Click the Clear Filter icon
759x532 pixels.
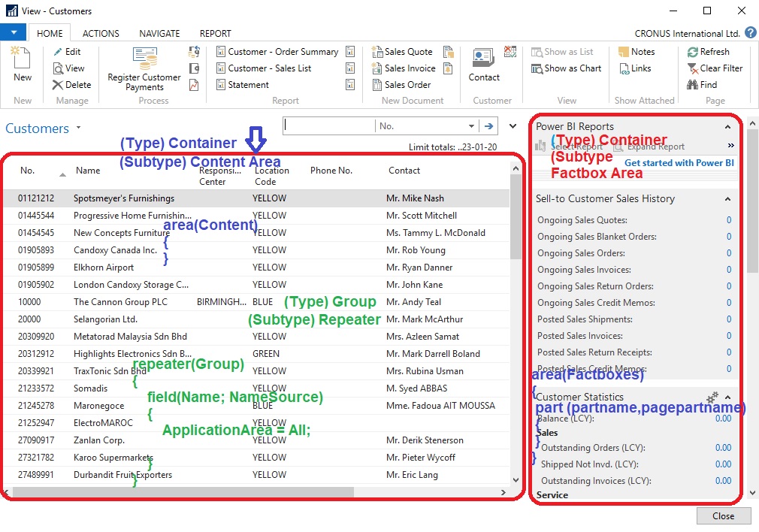(x=693, y=68)
